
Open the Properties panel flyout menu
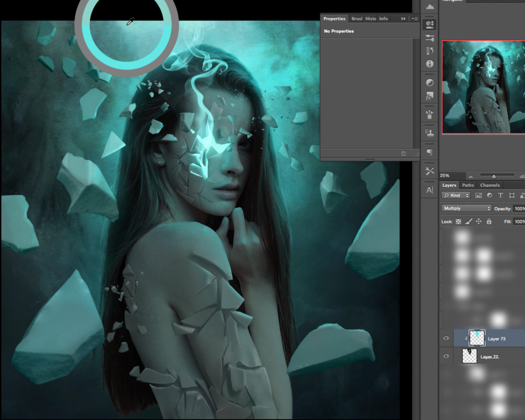tap(415, 19)
